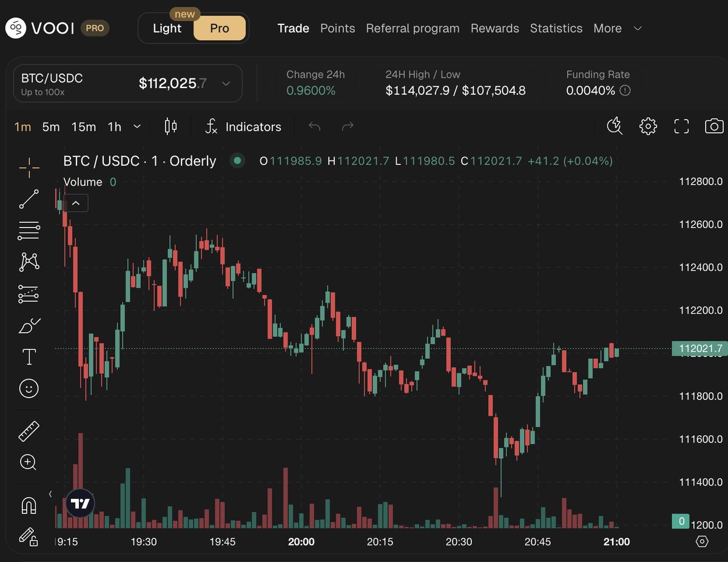The width and height of the screenshot is (728, 562).
Task: Open the candlestick chart type selector
Action: pos(171,126)
